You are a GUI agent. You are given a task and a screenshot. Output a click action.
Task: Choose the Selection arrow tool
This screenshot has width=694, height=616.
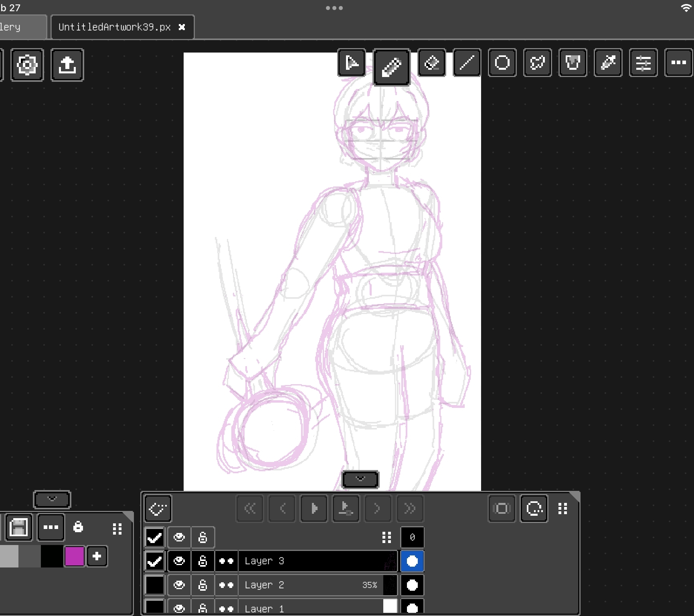352,63
